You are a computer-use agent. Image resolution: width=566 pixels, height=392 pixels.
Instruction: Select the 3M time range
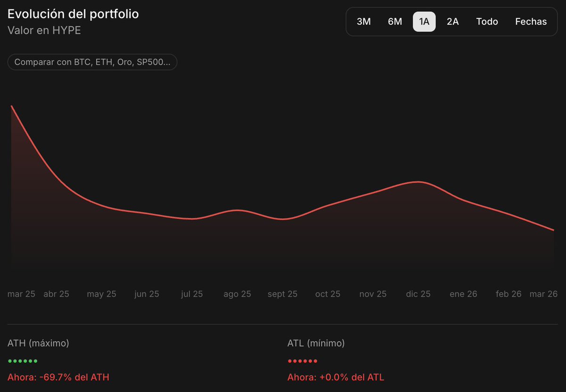pos(364,22)
